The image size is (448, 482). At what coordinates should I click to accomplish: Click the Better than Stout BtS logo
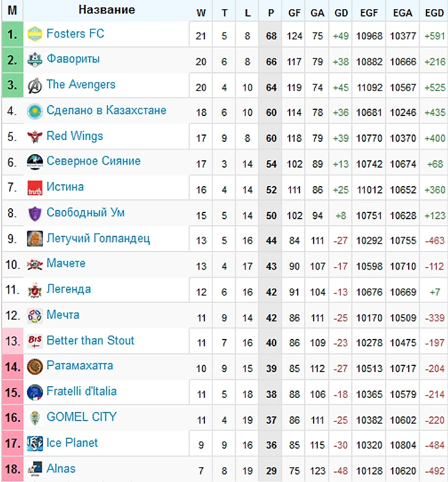pos(35,341)
